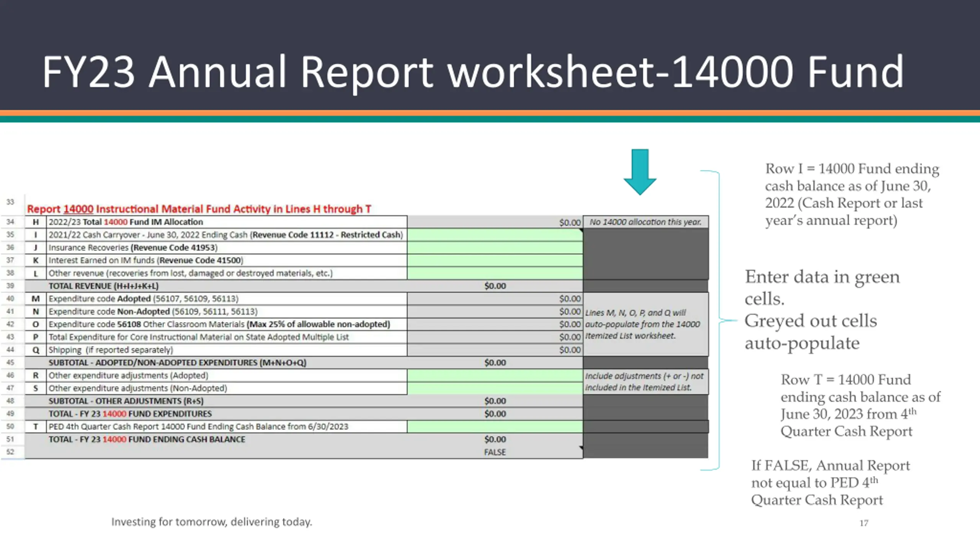Click the red heading 'Report 14000 Instructional Material Fund Activity'

199,209
